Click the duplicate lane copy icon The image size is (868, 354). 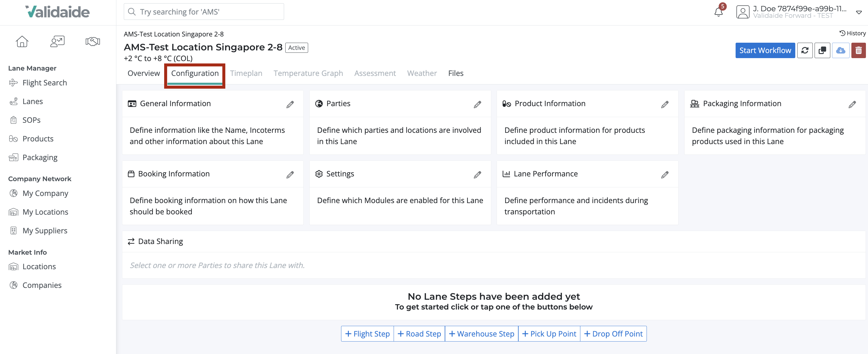point(822,50)
